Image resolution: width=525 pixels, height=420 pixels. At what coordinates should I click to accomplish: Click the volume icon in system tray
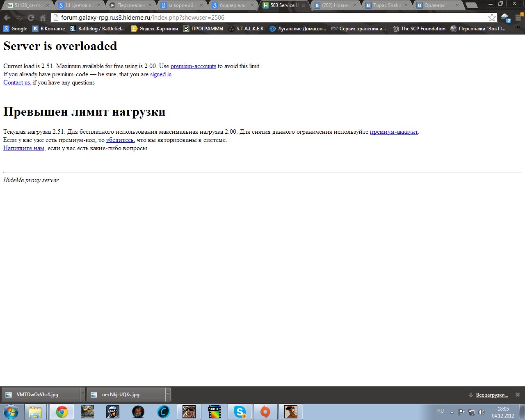tap(482, 412)
